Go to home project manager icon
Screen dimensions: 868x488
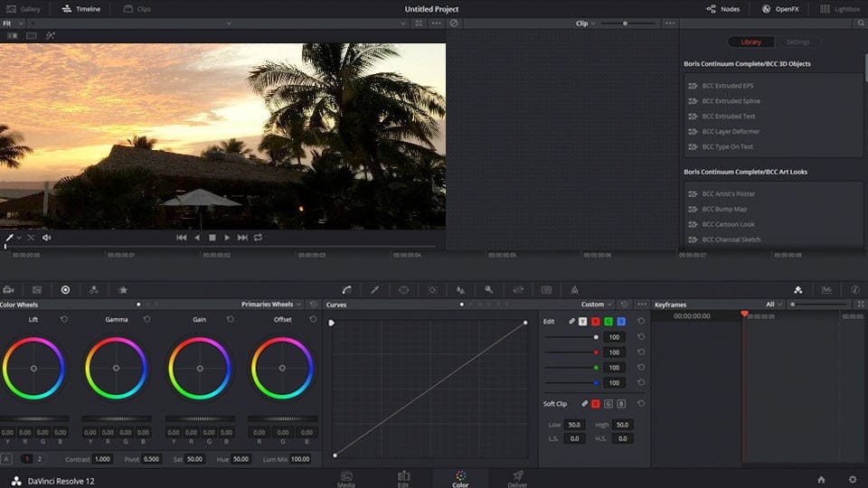pyautogui.click(x=821, y=479)
